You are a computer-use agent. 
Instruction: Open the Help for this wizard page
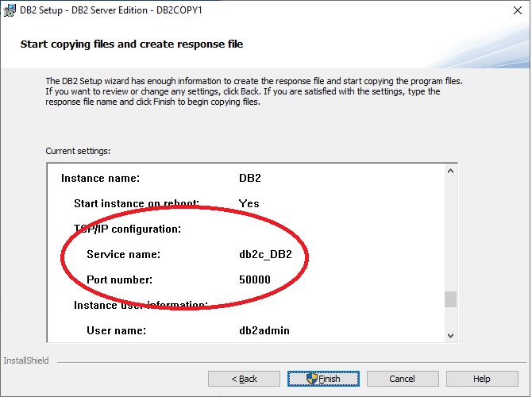point(481,379)
